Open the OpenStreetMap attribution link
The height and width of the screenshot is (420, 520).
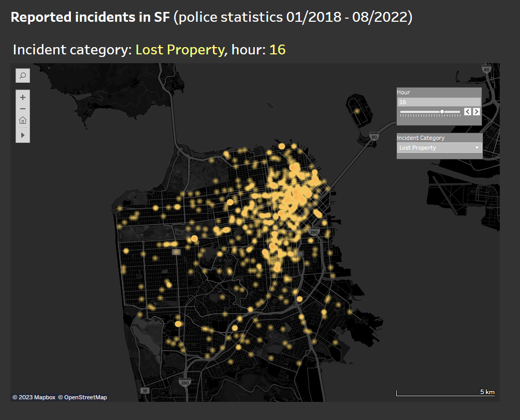pos(82,397)
